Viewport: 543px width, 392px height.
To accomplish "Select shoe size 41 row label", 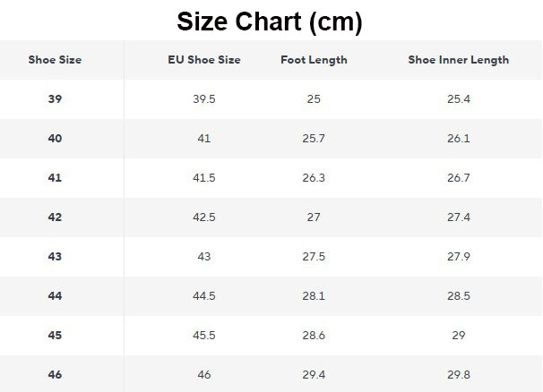I will [55, 178].
